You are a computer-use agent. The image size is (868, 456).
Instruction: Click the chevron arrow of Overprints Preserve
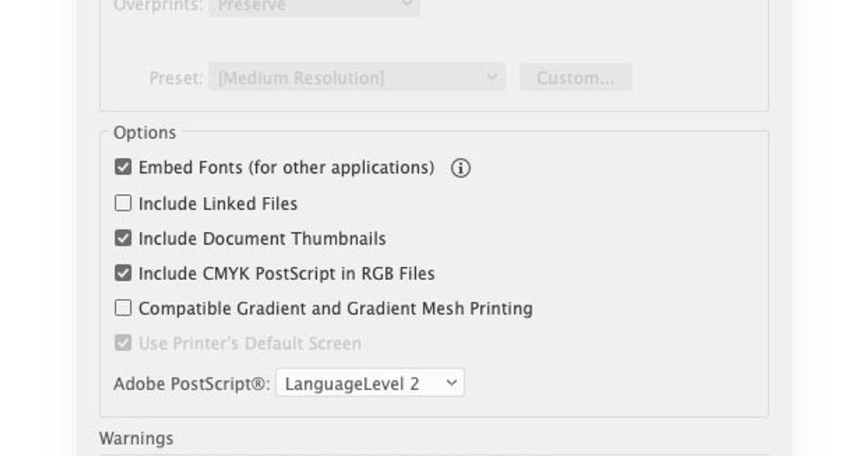407,5
